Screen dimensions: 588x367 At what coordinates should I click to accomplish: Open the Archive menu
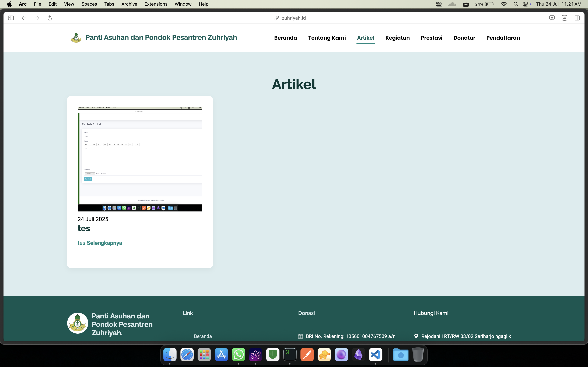click(x=129, y=4)
